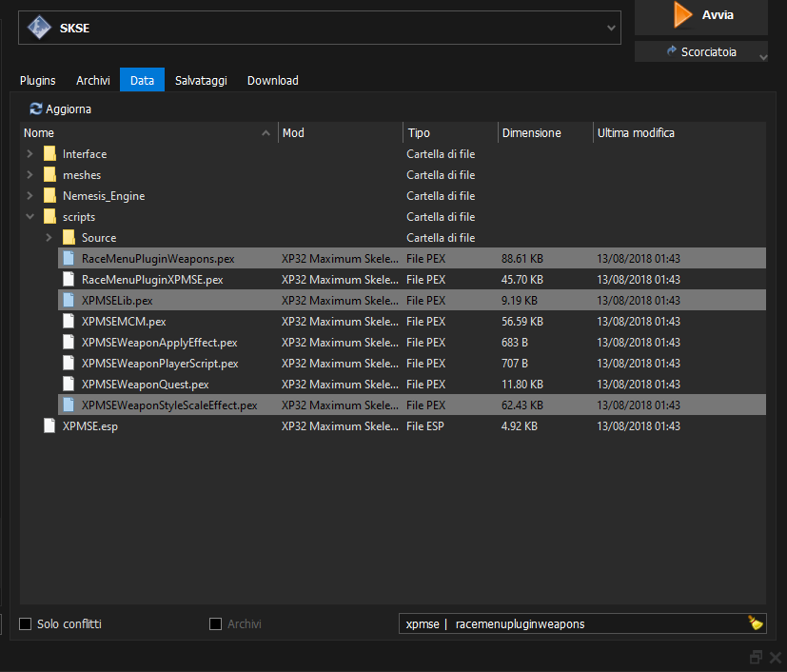Open the Salvataggi tab

tap(201, 80)
